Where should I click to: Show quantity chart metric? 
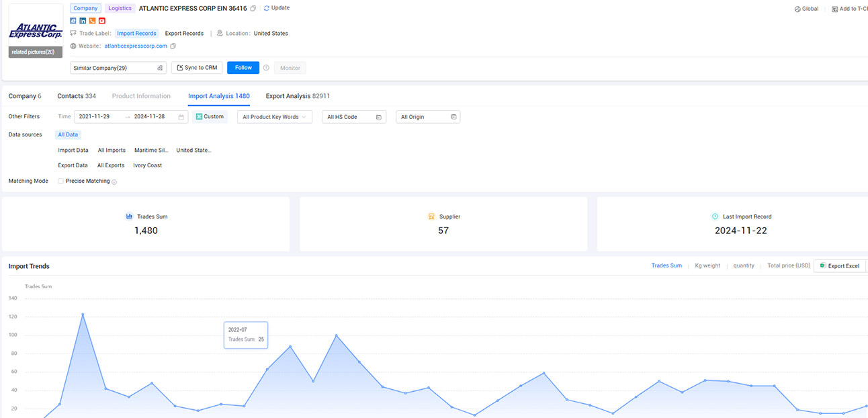(x=744, y=265)
